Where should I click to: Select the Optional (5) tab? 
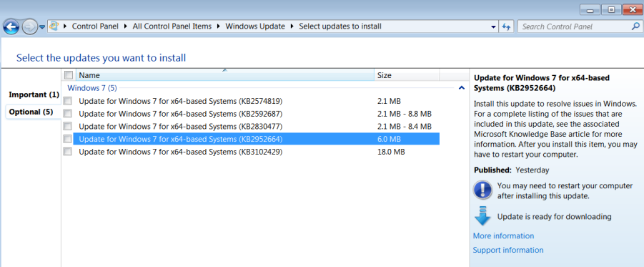click(x=31, y=112)
